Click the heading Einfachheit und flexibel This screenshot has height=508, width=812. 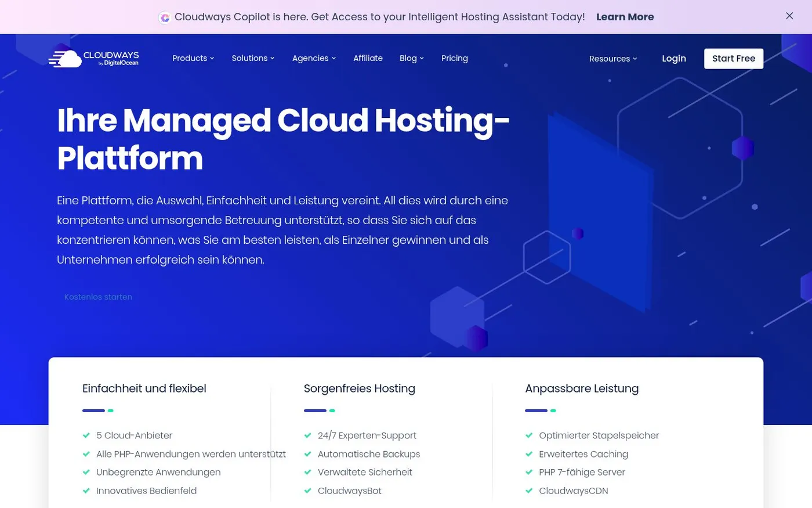pos(144,388)
